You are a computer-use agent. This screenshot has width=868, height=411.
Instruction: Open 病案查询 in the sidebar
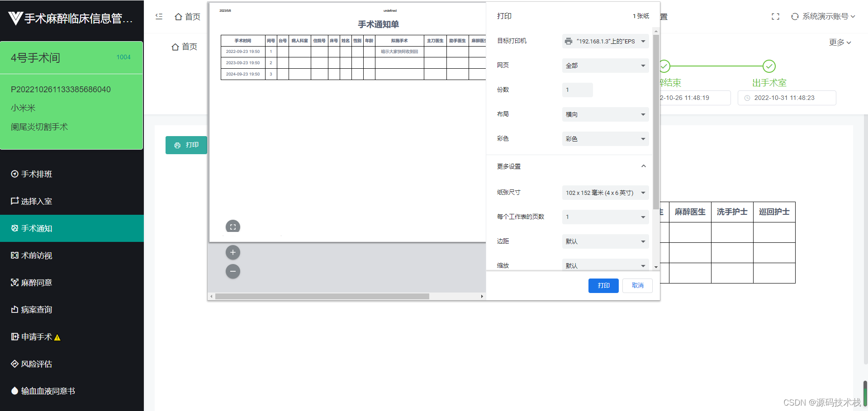72,310
